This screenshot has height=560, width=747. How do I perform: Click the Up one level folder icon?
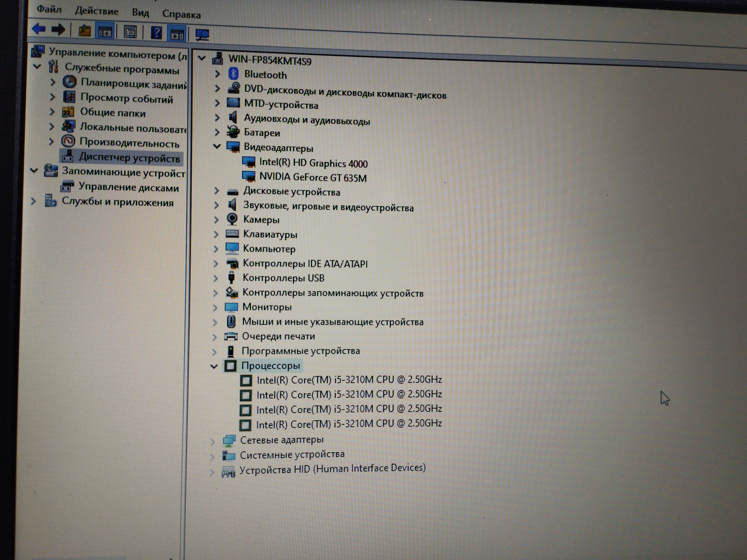pos(84,30)
